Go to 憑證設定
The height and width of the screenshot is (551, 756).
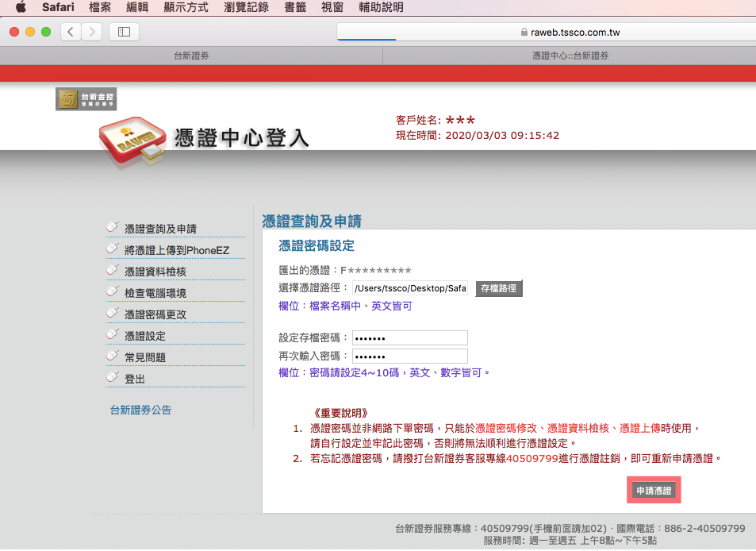pos(145,336)
